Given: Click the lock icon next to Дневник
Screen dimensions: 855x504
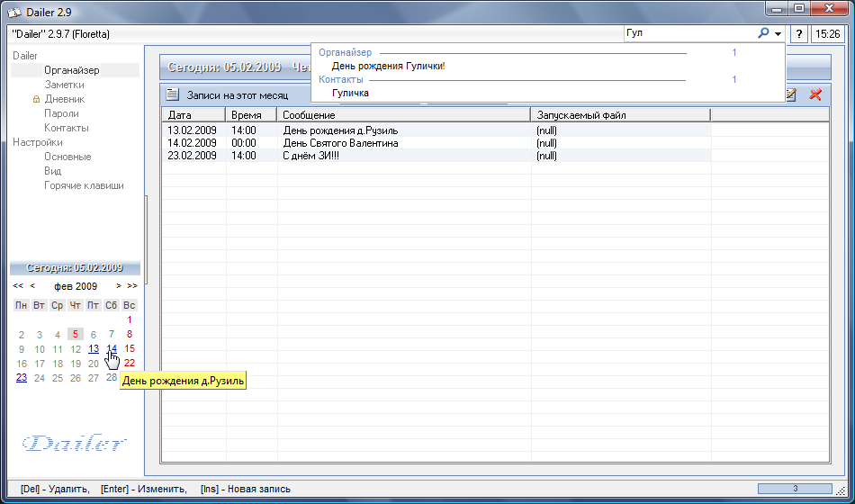Looking at the screenshot, I should (36, 99).
